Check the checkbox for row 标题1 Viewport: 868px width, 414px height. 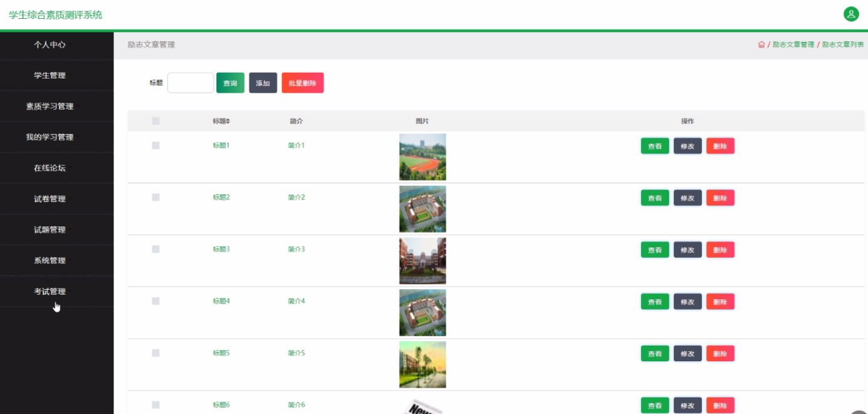pyautogui.click(x=156, y=146)
